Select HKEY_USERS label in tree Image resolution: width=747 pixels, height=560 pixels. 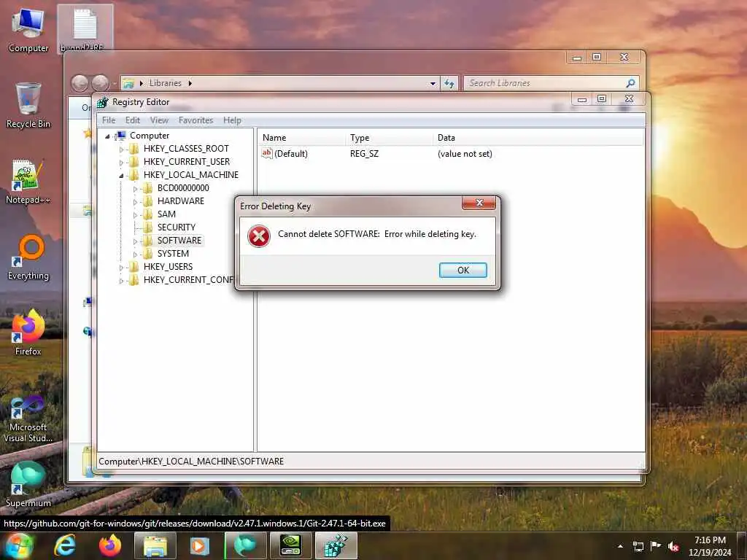[x=169, y=267]
